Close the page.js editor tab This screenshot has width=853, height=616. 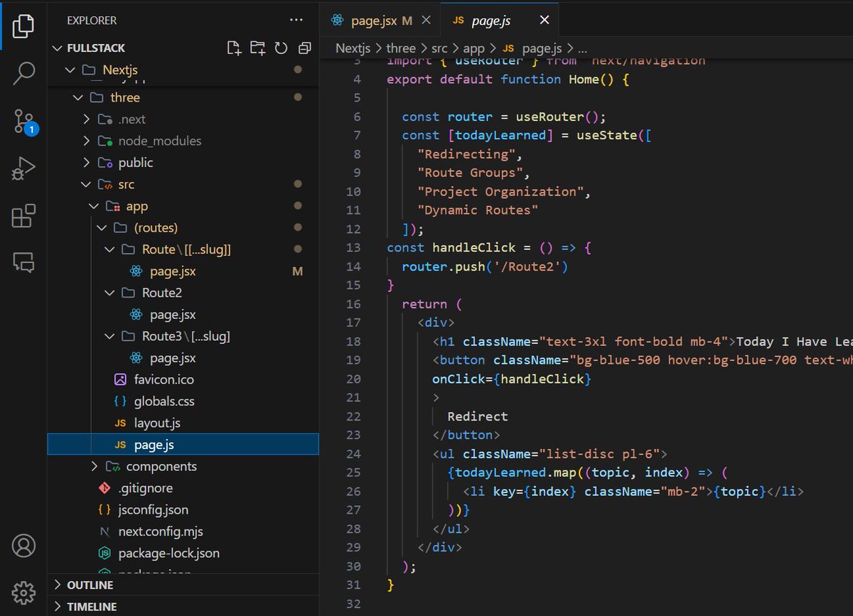pyautogui.click(x=544, y=21)
